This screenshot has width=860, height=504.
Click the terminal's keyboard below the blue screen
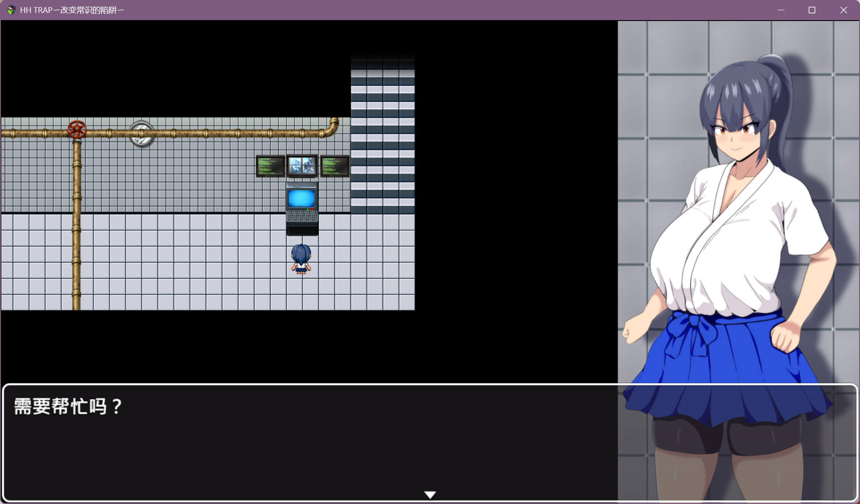[302, 216]
